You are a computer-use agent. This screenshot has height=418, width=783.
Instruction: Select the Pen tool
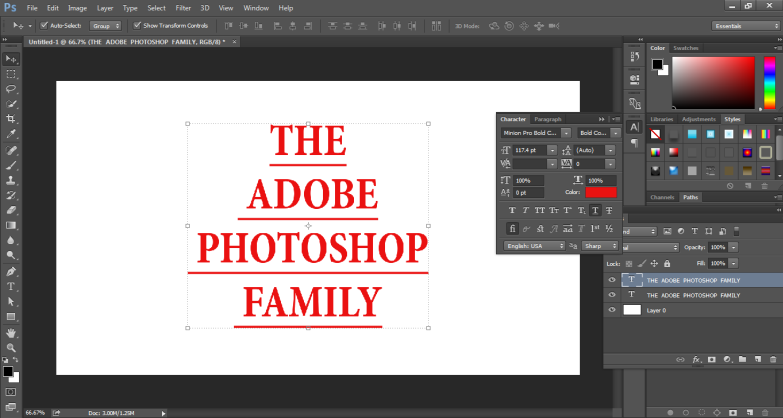[x=11, y=272]
